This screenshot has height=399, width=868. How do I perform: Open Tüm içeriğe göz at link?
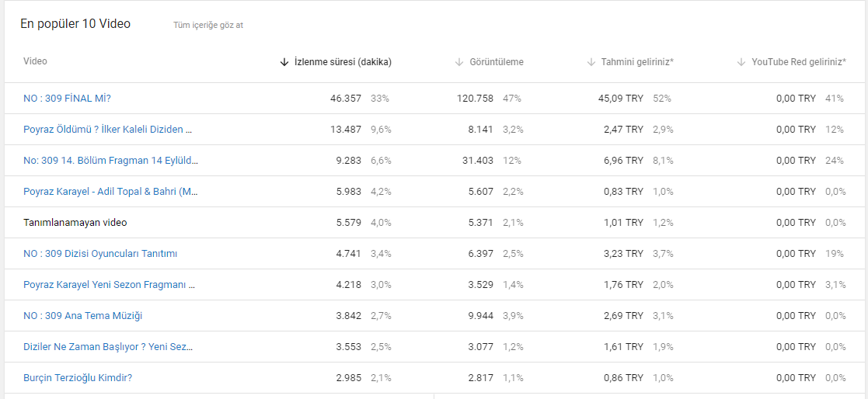point(208,26)
